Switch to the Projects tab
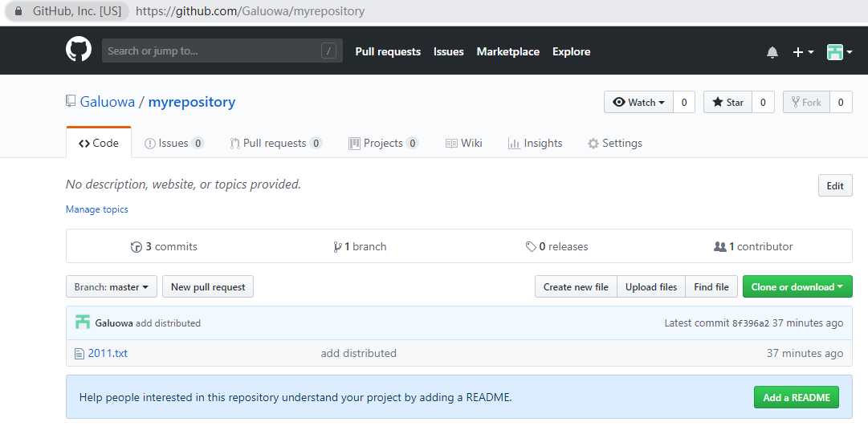 point(383,144)
